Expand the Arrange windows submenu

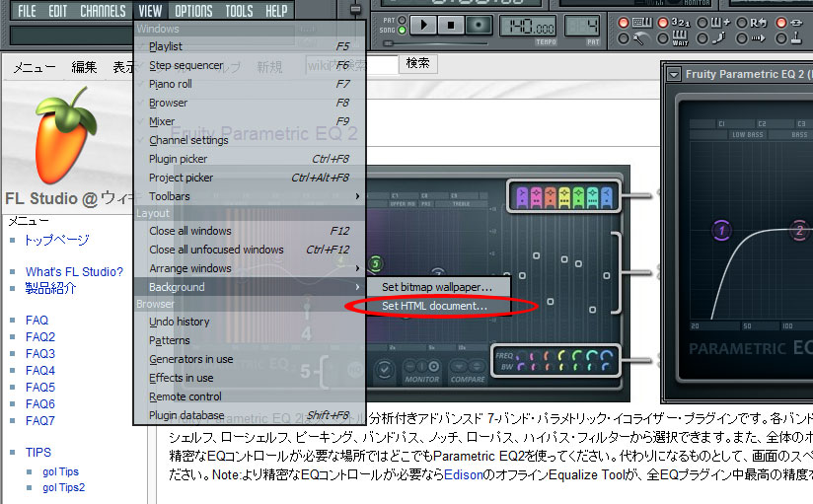tap(250, 268)
